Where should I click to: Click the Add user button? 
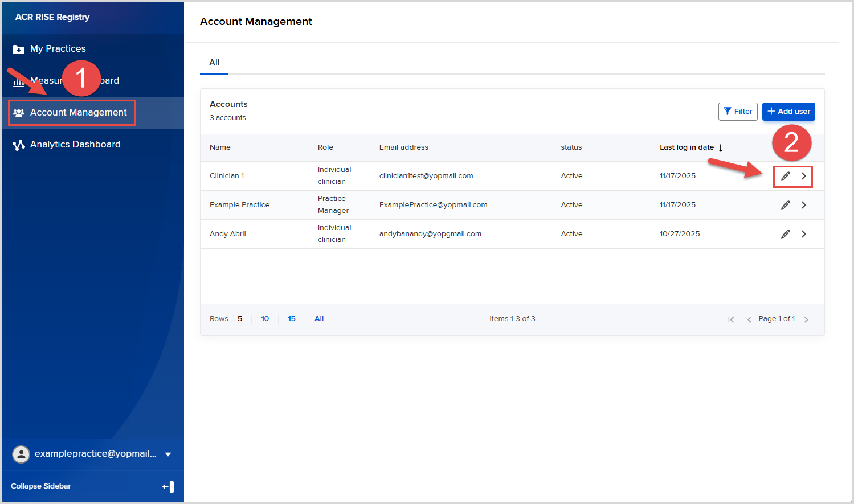(x=788, y=112)
